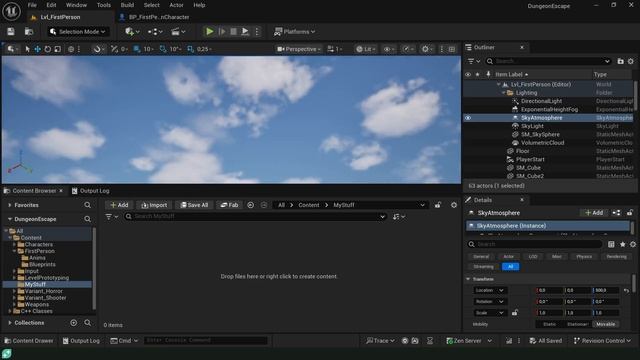The image size is (640, 360).
Task: Select VolumetricCloud in Outliner
Action: point(542,143)
